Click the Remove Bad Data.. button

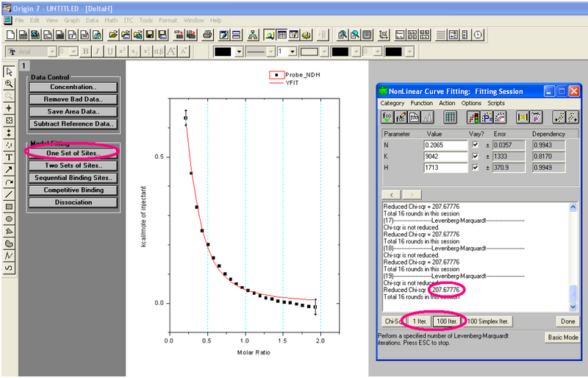(73, 99)
